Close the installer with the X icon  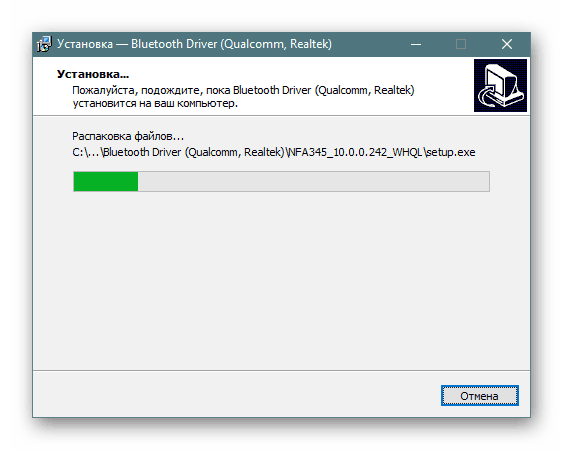point(507,44)
